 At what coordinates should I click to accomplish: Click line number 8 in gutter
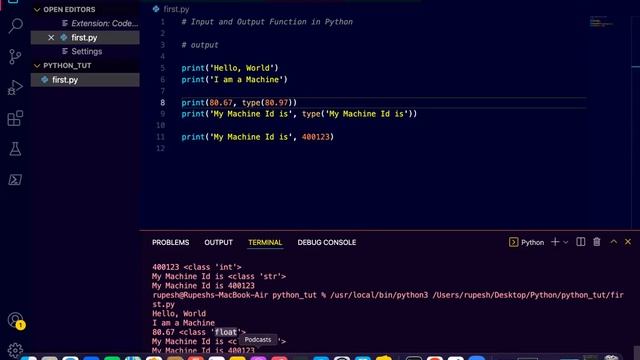[163, 102]
